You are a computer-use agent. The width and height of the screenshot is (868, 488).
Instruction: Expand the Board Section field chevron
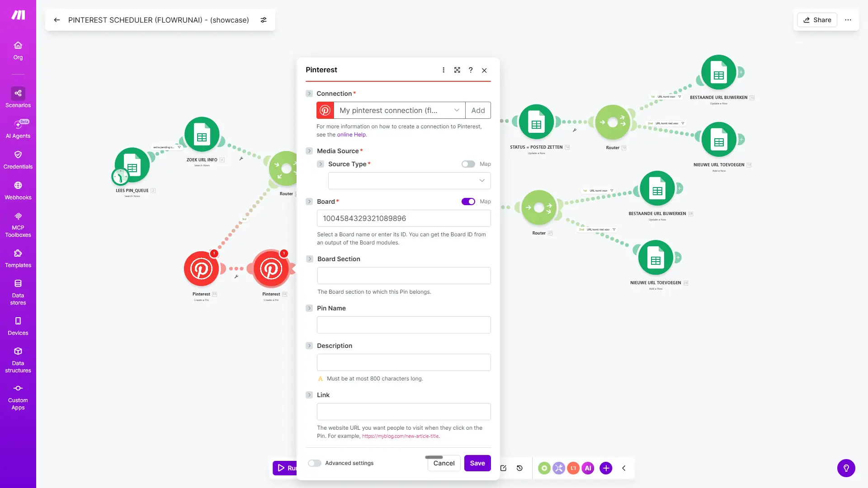[x=310, y=259]
